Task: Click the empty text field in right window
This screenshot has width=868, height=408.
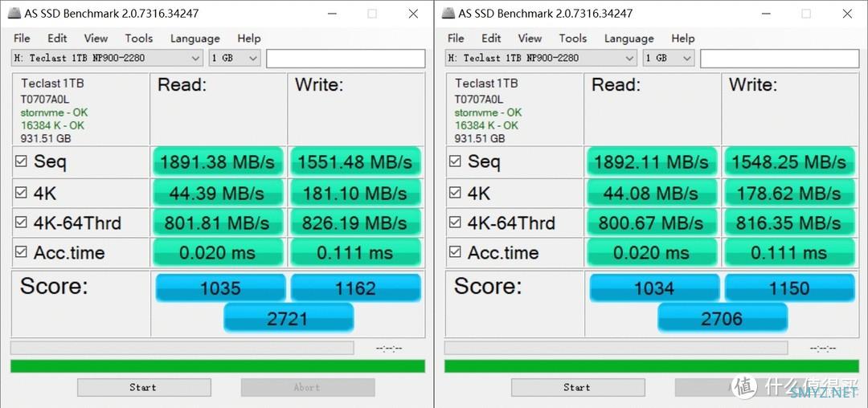Action: [780, 59]
